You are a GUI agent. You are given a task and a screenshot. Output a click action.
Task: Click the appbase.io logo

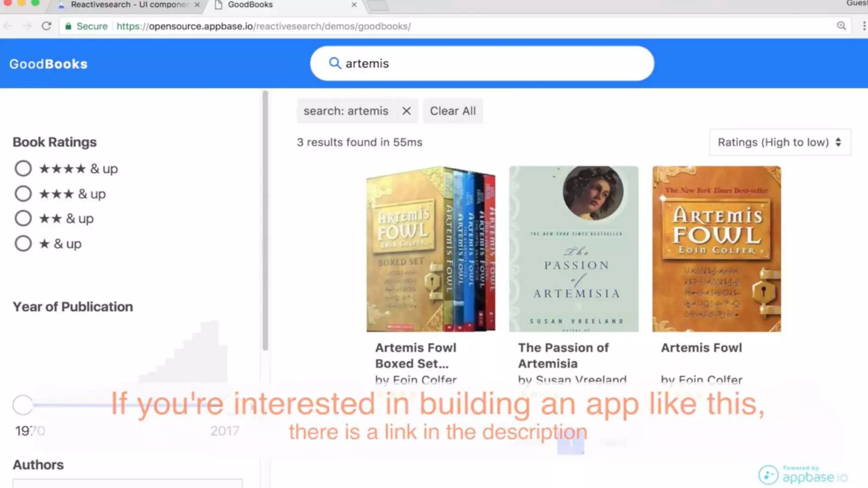pos(803,474)
